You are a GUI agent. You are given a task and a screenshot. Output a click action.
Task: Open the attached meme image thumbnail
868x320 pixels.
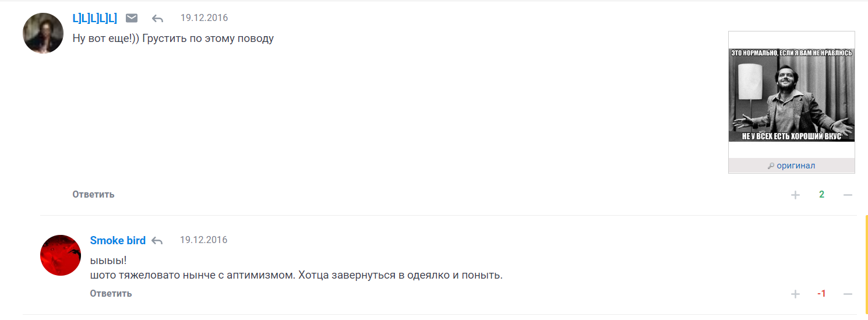point(792,95)
